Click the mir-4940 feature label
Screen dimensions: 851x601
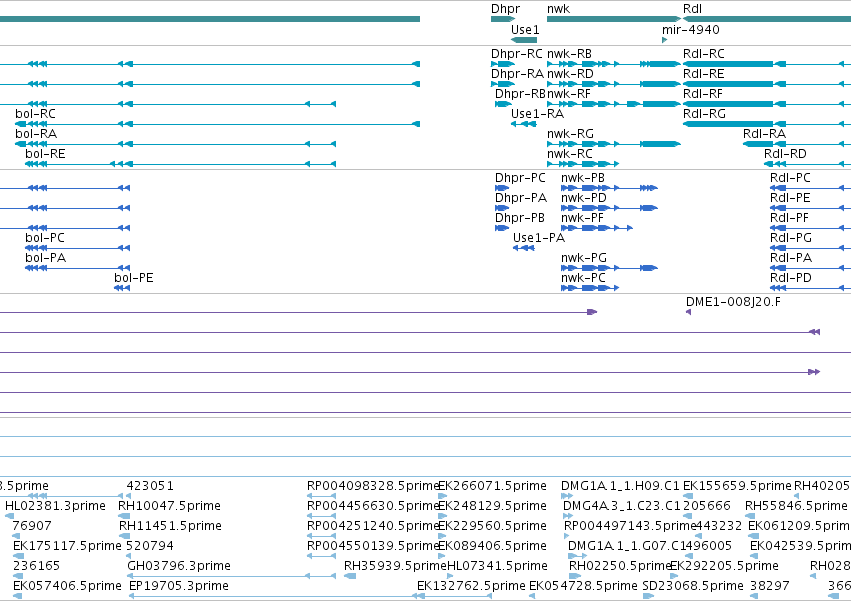(690, 29)
